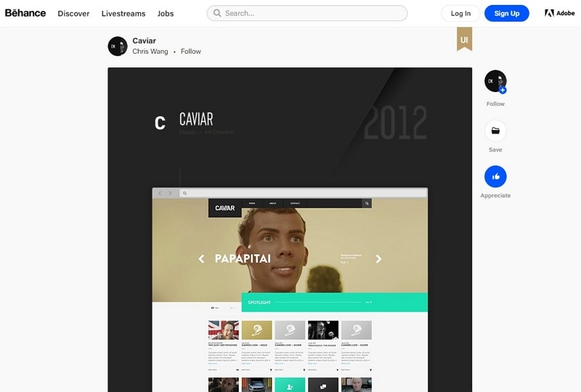
Task: Click the PAPAPITAI headline text
Action: [x=243, y=258]
